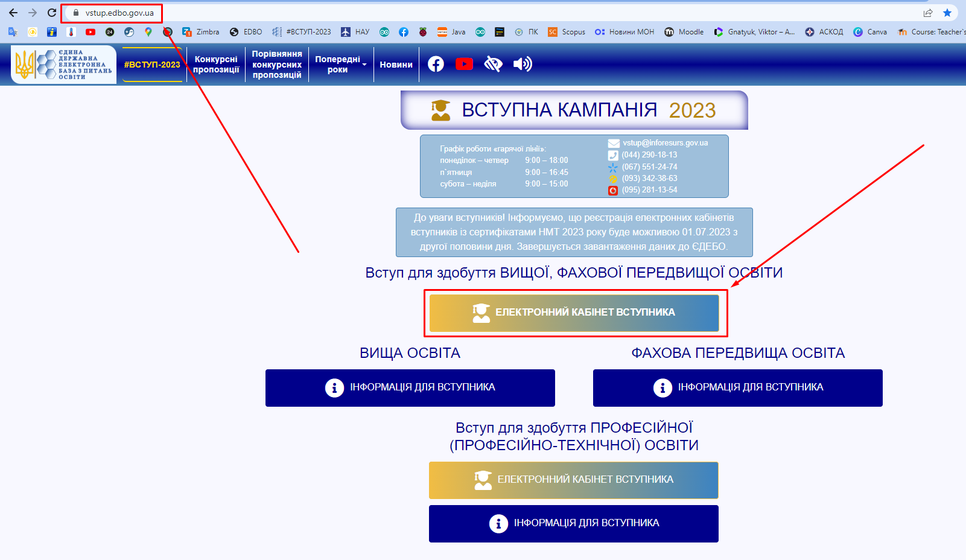Open the Zimbra bookmark

click(x=201, y=32)
